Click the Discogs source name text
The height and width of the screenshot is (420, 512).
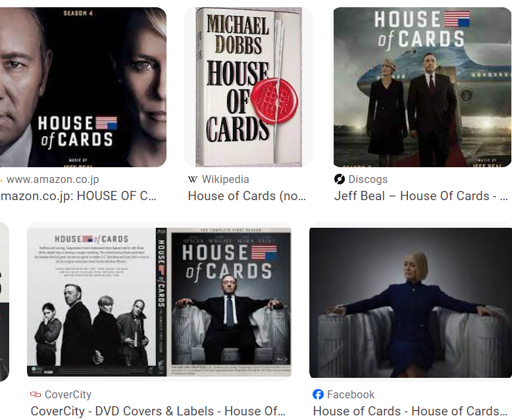368,179
